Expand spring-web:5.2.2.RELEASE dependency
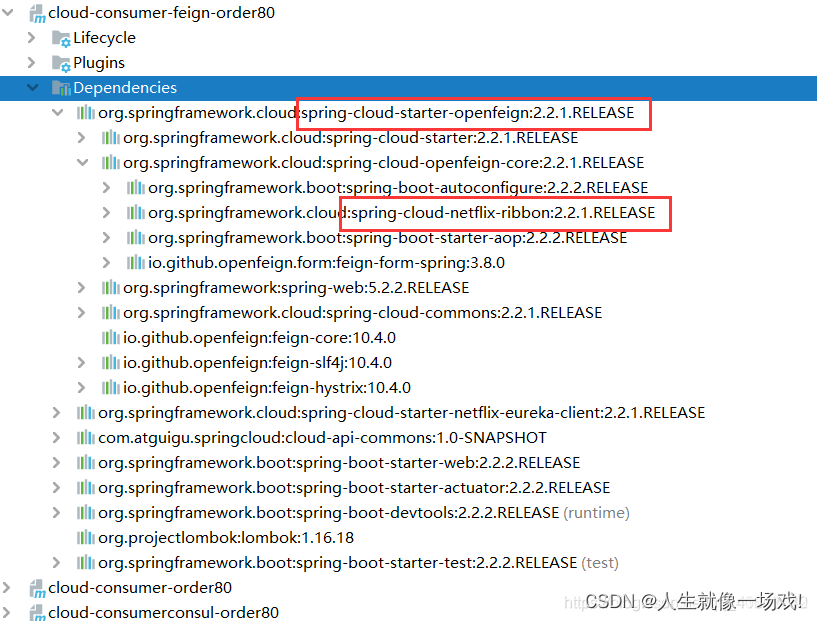Viewport: 817px width, 621px height. click(x=81, y=288)
